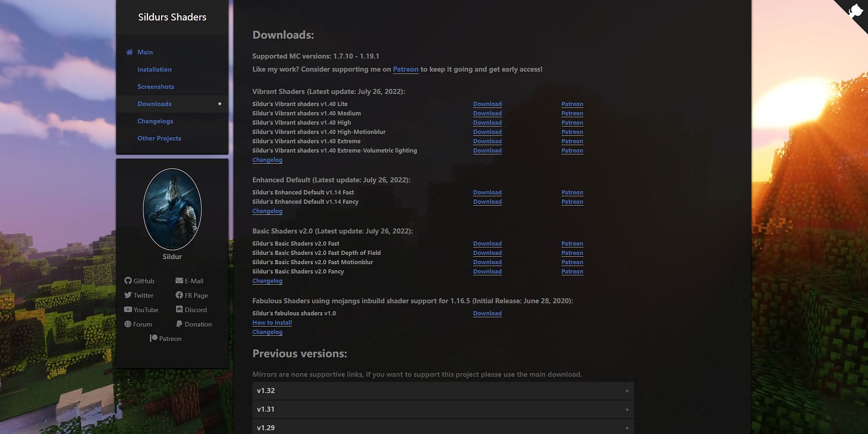This screenshot has height=434, width=868.
Task: Click the Sildurs Shaders site title
Action: [172, 17]
